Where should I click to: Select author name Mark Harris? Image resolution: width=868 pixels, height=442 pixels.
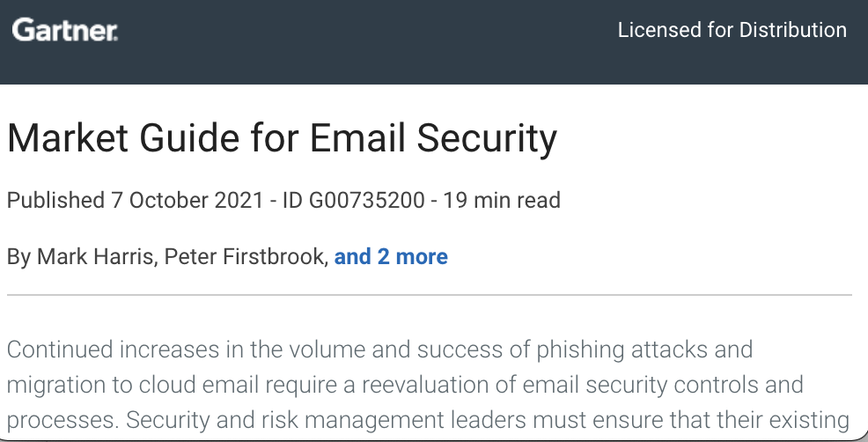tap(95, 256)
